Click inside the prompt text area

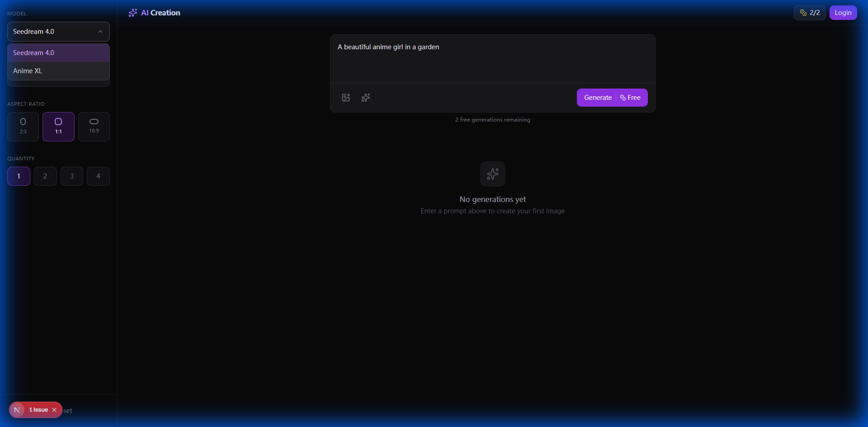(x=492, y=61)
